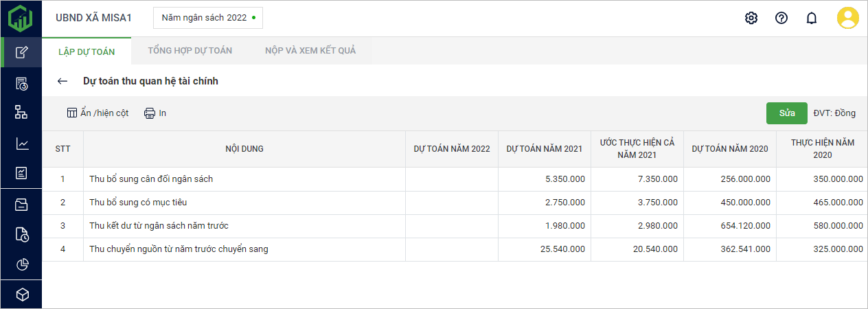Open the Ẩn/hiện cột column chooser

(x=98, y=113)
